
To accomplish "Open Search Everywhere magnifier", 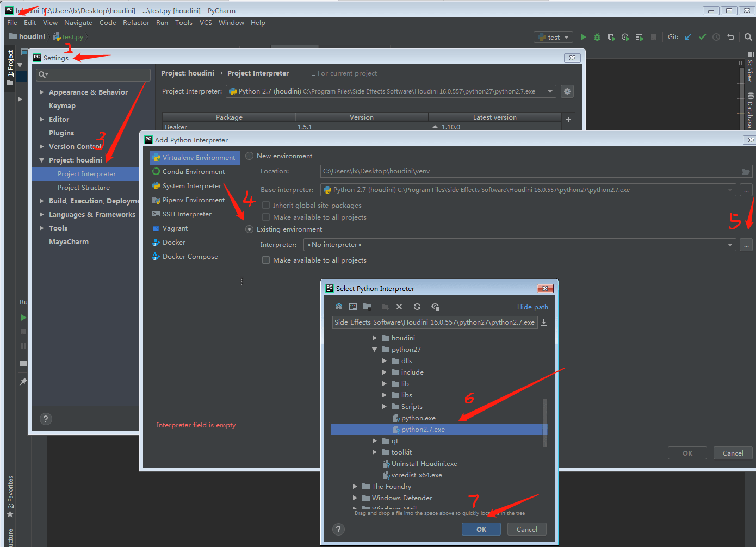I will [748, 36].
